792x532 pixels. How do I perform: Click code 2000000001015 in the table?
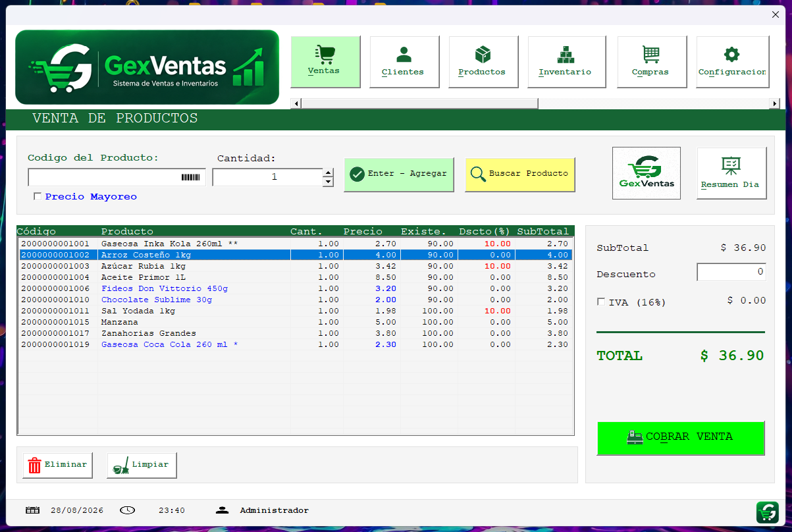coord(55,322)
